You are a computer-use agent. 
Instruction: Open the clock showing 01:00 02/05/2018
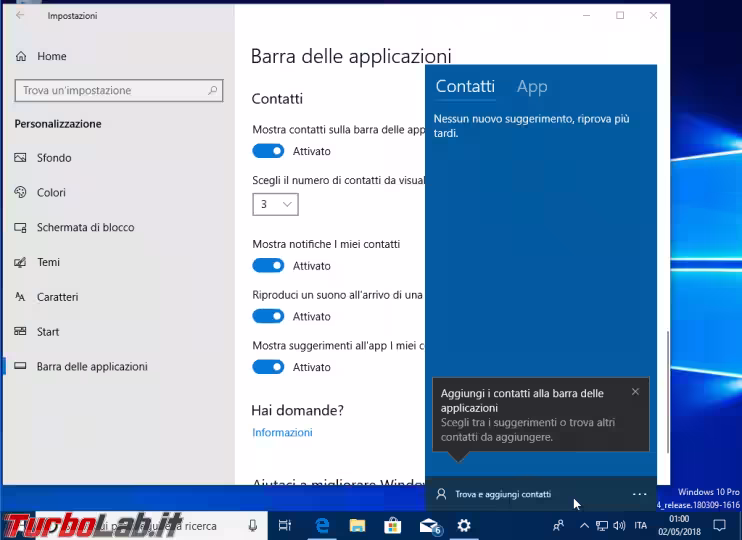tap(679, 525)
